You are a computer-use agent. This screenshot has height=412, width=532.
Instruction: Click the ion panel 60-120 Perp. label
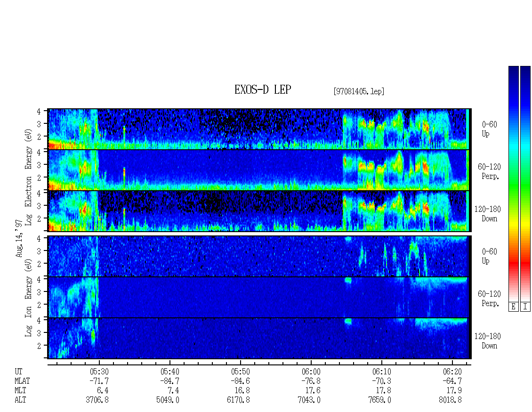click(489, 299)
